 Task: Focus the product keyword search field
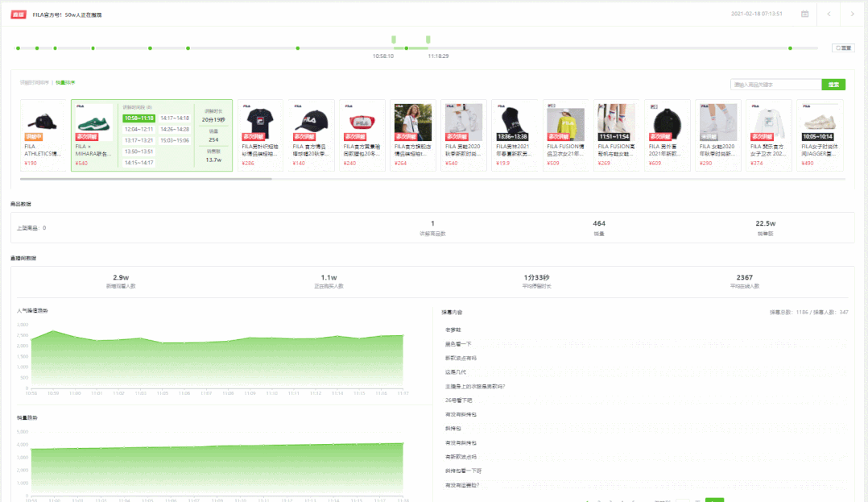point(775,85)
